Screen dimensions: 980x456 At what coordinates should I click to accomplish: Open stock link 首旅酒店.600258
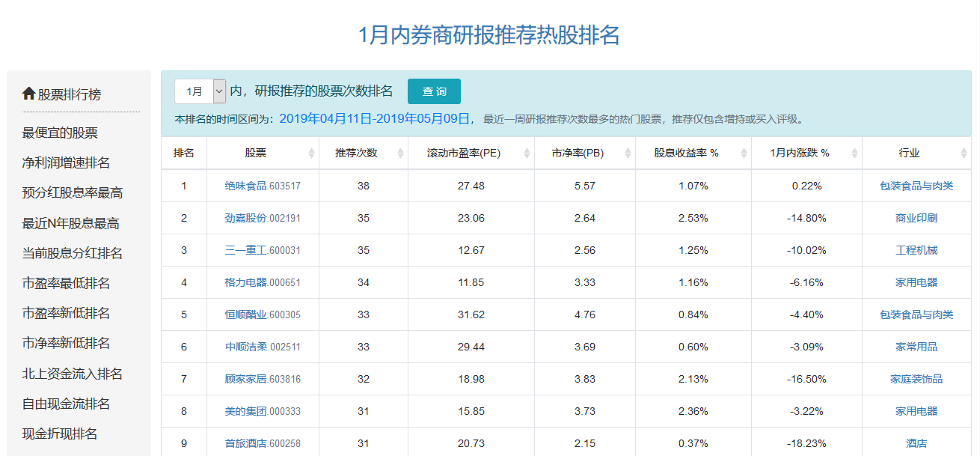click(x=263, y=443)
